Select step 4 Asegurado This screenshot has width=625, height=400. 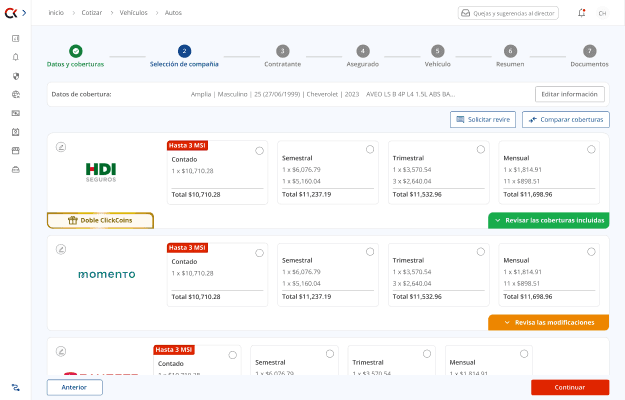click(x=363, y=56)
